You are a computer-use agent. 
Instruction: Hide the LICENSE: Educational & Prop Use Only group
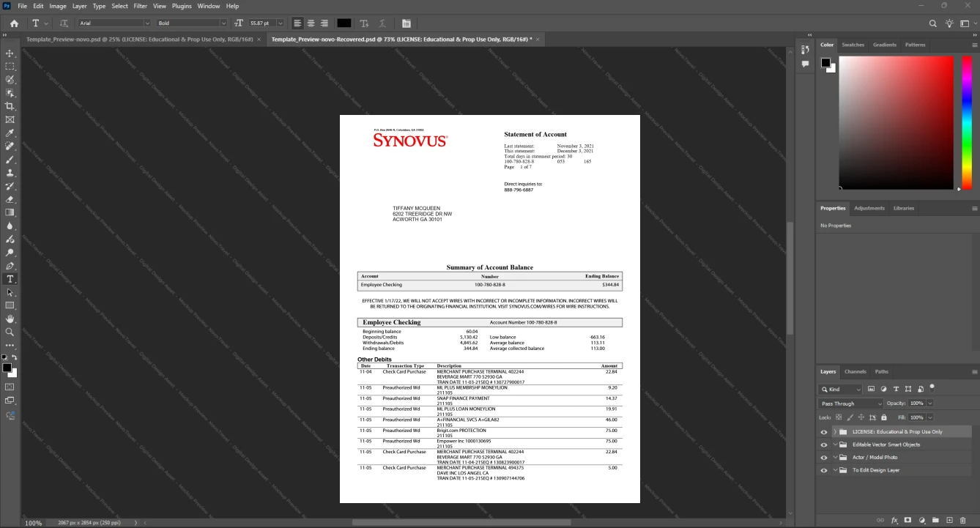click(x=824, y=432)
